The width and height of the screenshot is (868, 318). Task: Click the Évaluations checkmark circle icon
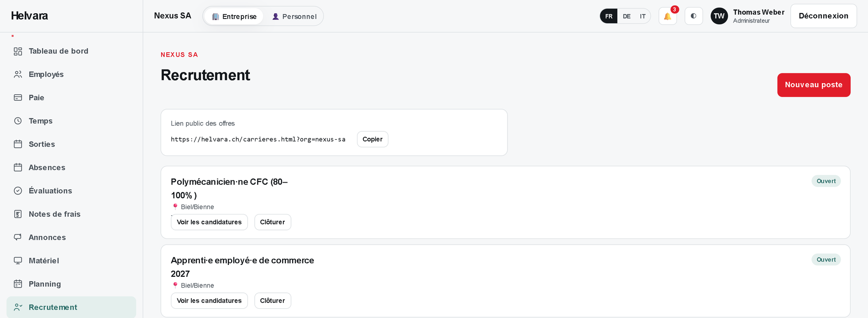(18, 191)
